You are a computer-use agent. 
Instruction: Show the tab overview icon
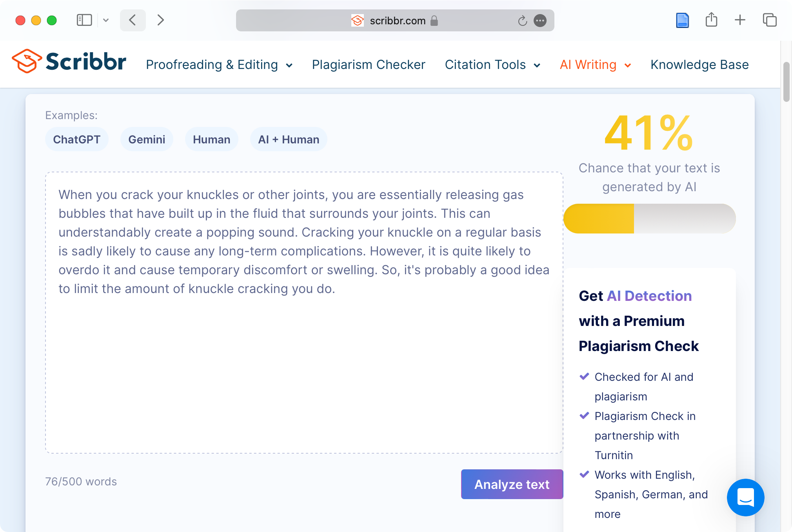pos(769,20)
